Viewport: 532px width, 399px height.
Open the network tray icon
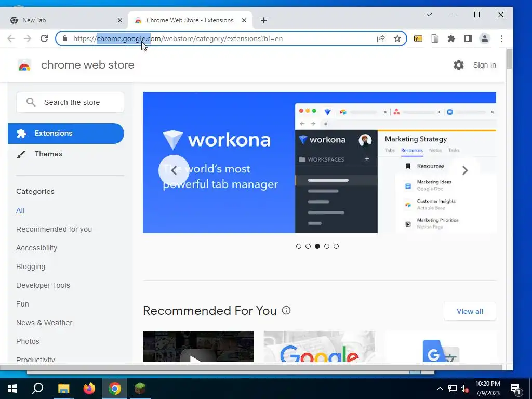point(453,389)
